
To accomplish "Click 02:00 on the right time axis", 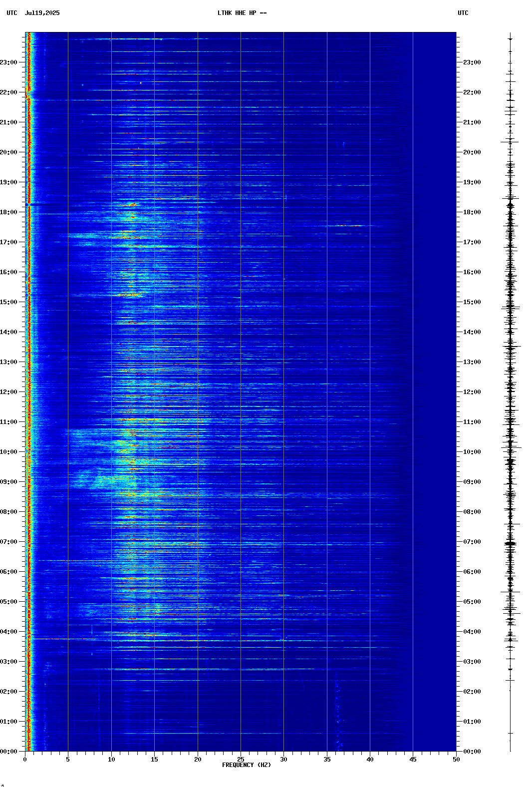I will click(472, 692).
